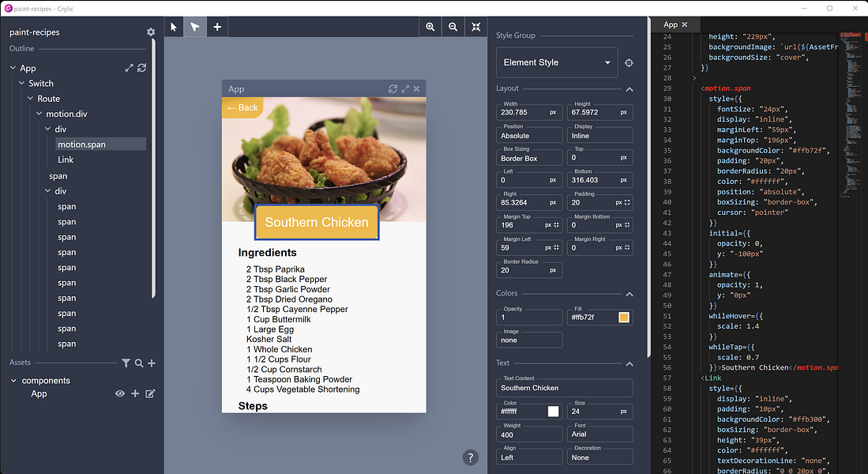
Task: Collapse the App tree node
Action: tap(13, 68)
